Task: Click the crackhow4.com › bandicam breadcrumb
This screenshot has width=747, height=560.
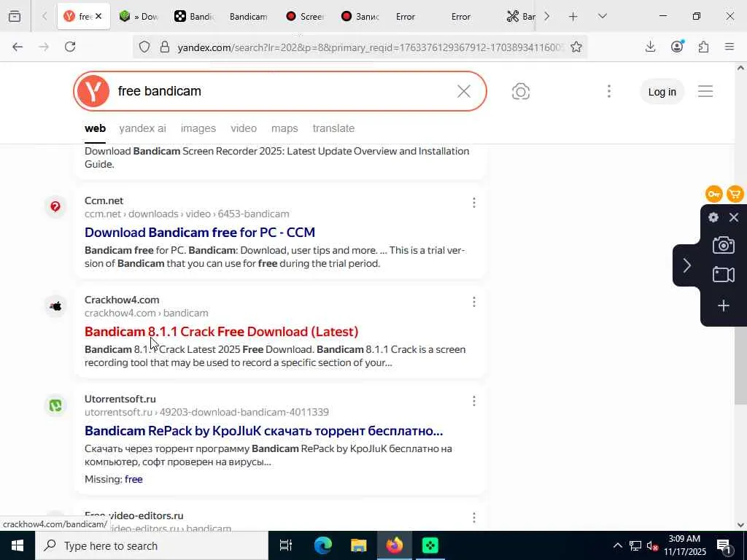Action: 146,313
